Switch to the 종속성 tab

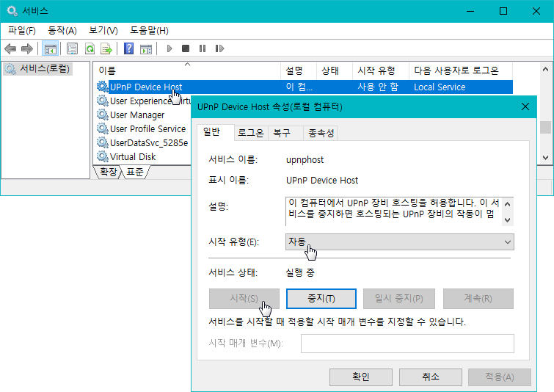[321, 133]
